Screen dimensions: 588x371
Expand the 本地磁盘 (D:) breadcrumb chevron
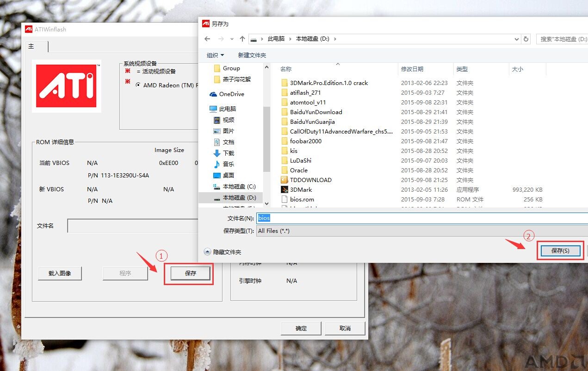(335, 39)
